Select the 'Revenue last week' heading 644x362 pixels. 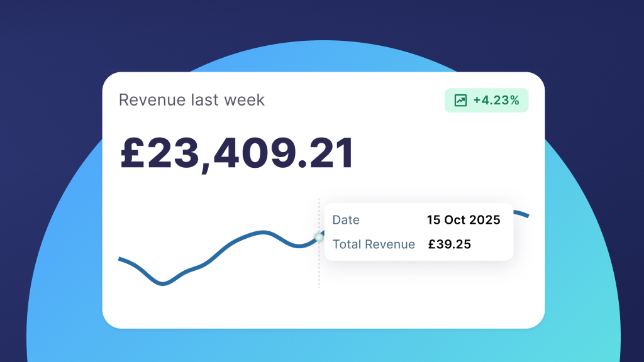pyautogui.click(x=192, y=100)
